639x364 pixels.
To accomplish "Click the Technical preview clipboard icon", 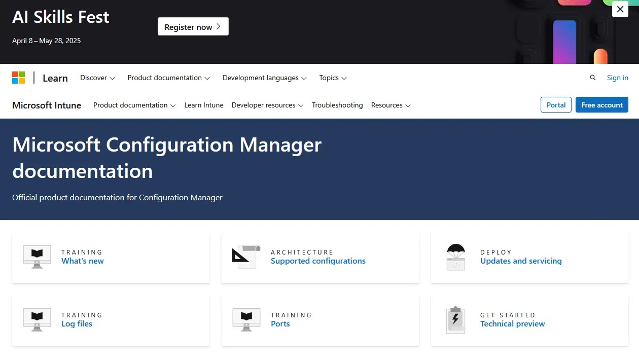I will 455,320.
